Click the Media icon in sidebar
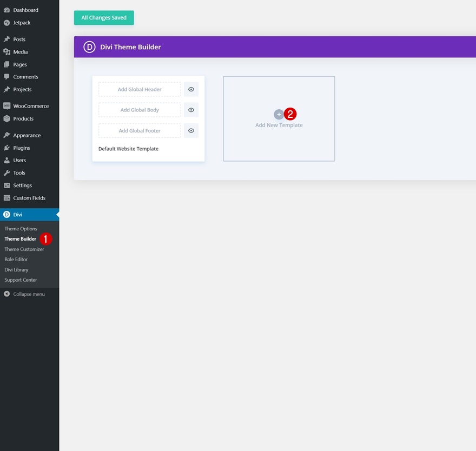Screen dimensions: 476x451 coord(6,52)
